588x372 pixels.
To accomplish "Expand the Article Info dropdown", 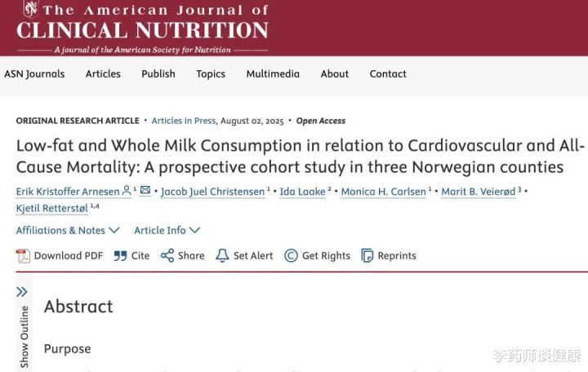I will (167, 230).
